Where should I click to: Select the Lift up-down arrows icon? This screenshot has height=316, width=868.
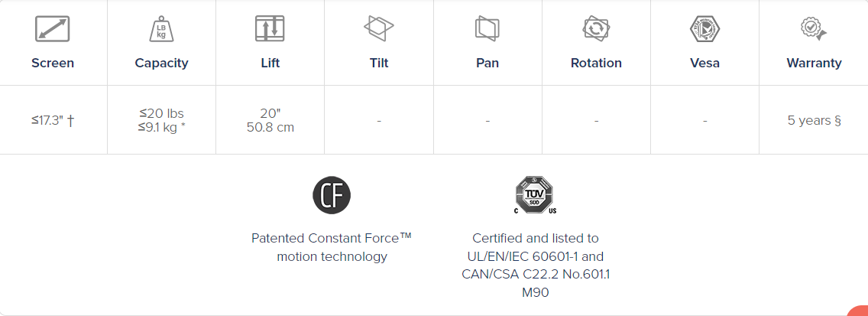pos(270,28)
